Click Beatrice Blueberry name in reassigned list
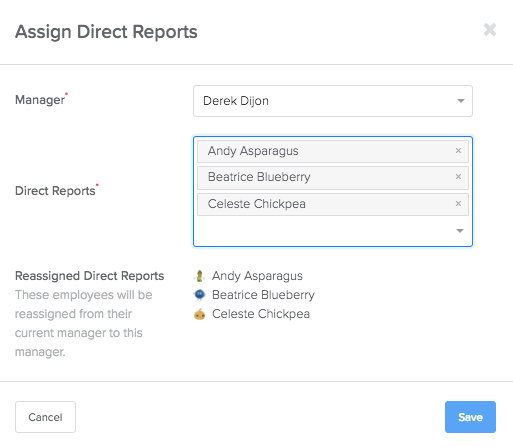This screenshot has width=513, height=447. coord(263,295)
